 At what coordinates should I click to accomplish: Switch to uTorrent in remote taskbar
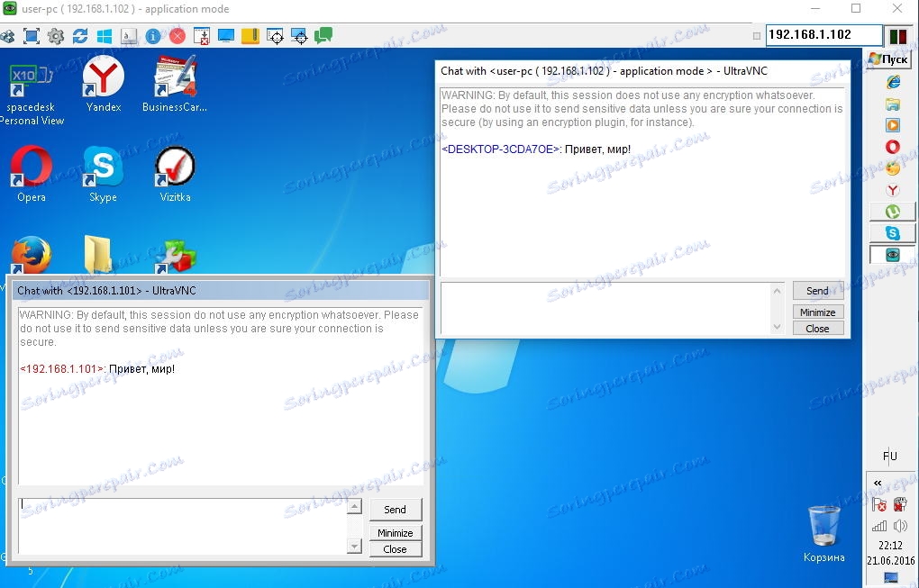893,212
